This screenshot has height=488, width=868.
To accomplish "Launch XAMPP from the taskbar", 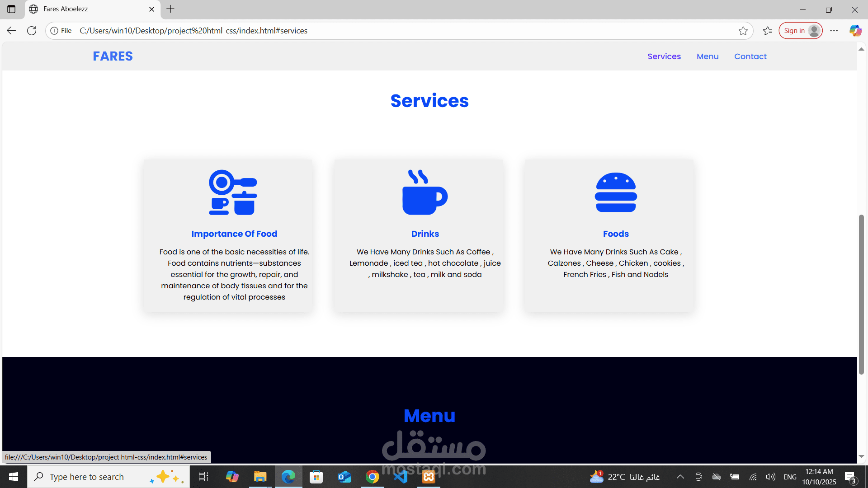I will (429, 477).
